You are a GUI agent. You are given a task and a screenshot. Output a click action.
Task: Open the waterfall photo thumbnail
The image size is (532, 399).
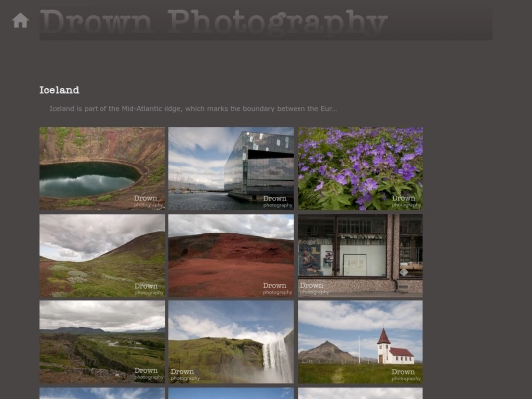(232, 342)
